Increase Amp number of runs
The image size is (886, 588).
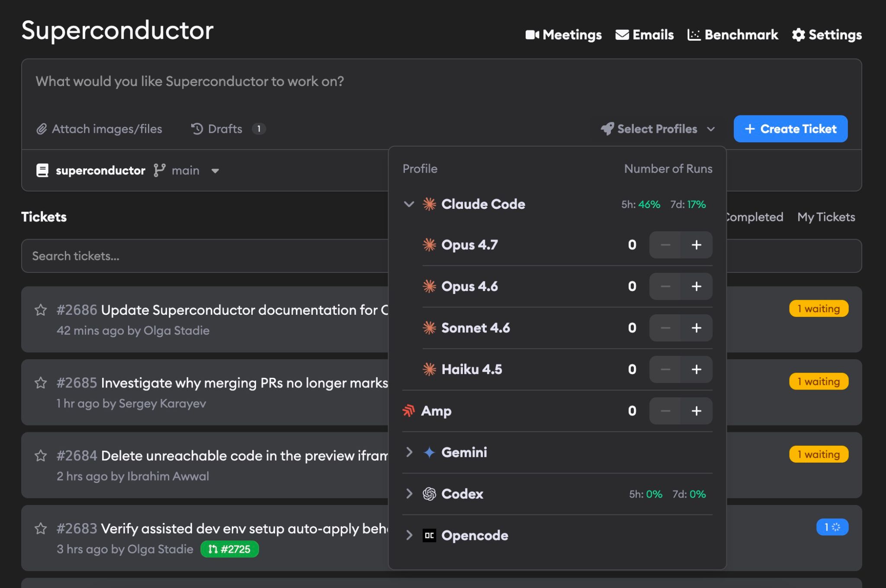point(697,411)
